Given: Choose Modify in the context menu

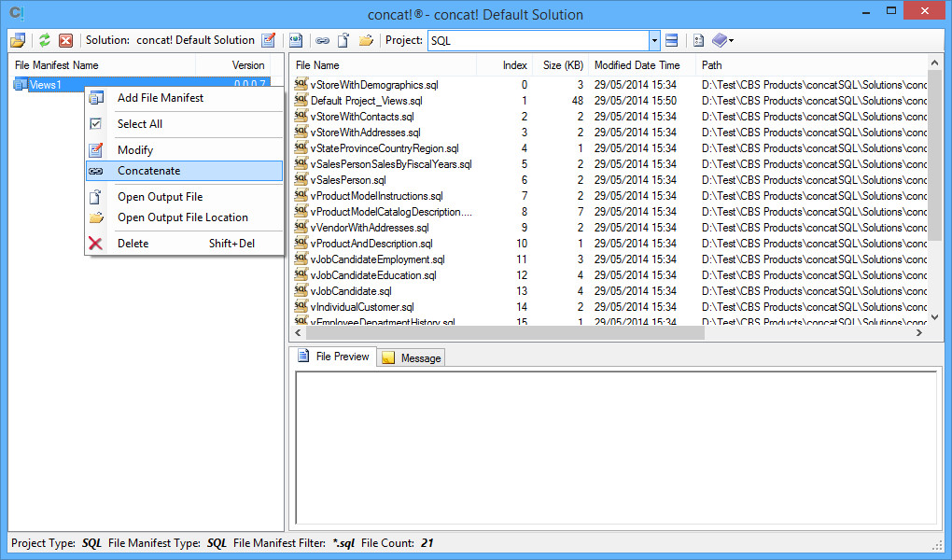Looking at the screenshot, I should tap(185, 150).
